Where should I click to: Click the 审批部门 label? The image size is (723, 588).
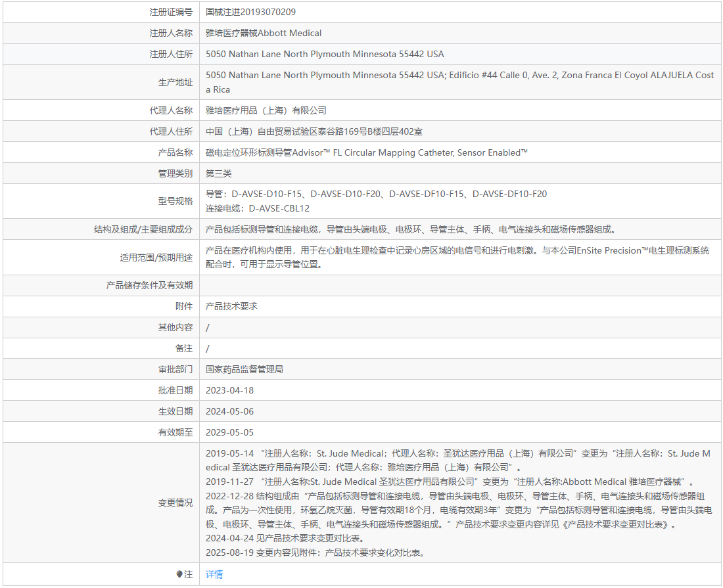click(x=175, y=370)
